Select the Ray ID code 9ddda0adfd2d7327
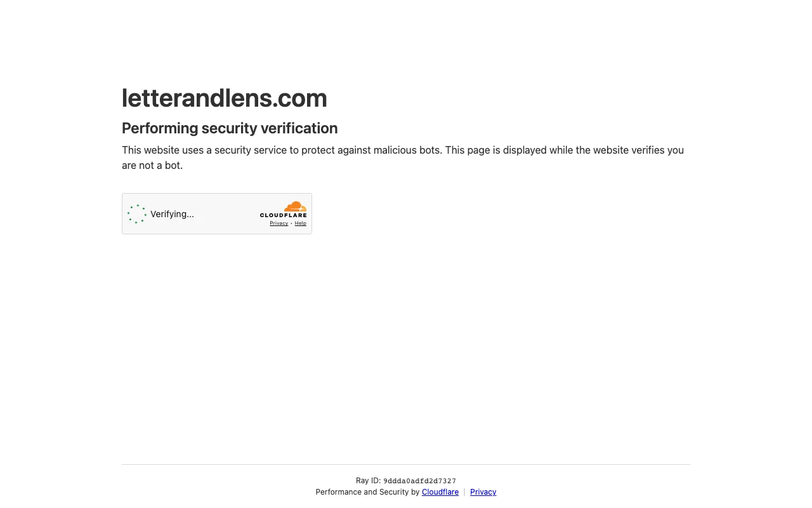Image resolution: width=812 pixels, height=508 pixels. [419, 481]
